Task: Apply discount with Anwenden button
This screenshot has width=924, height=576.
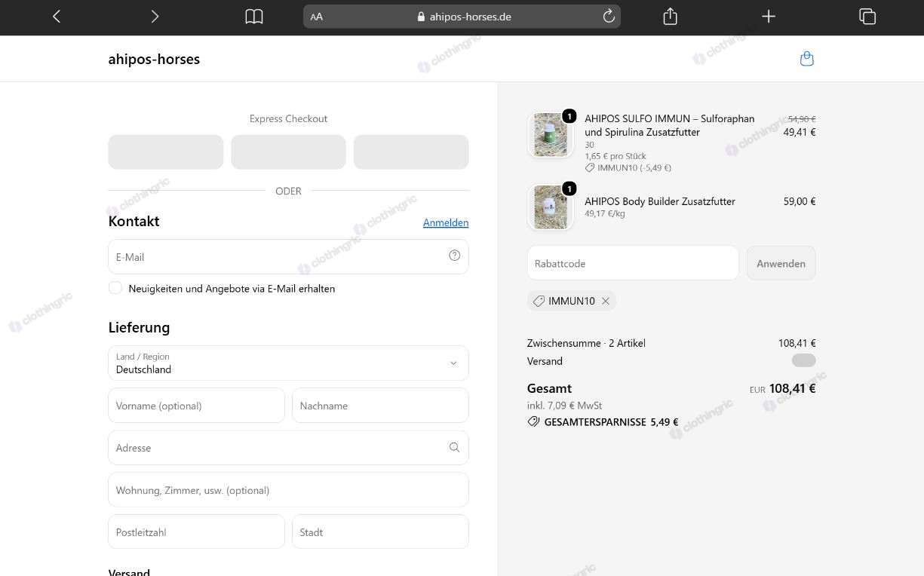Action: 781,263
